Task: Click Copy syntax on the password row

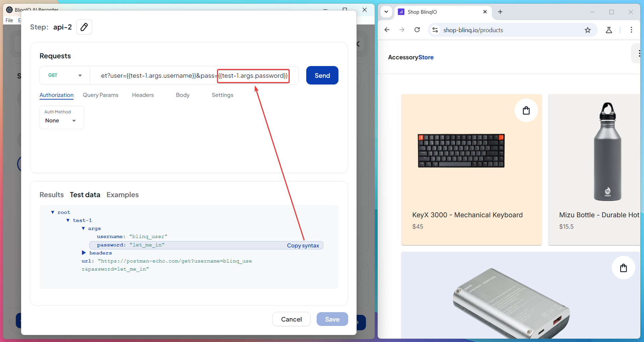Action: point(303,245)
